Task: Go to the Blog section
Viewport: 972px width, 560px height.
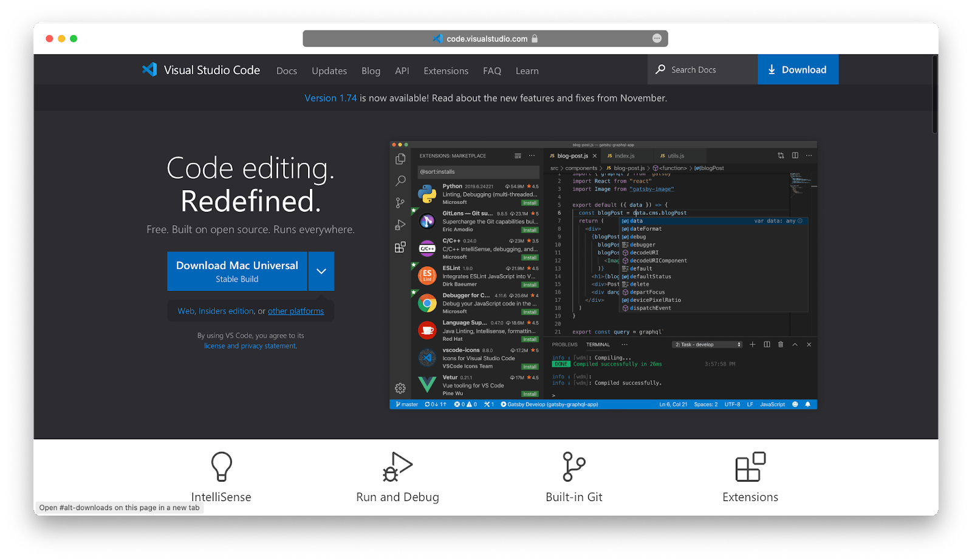Action: pos(371,71)
